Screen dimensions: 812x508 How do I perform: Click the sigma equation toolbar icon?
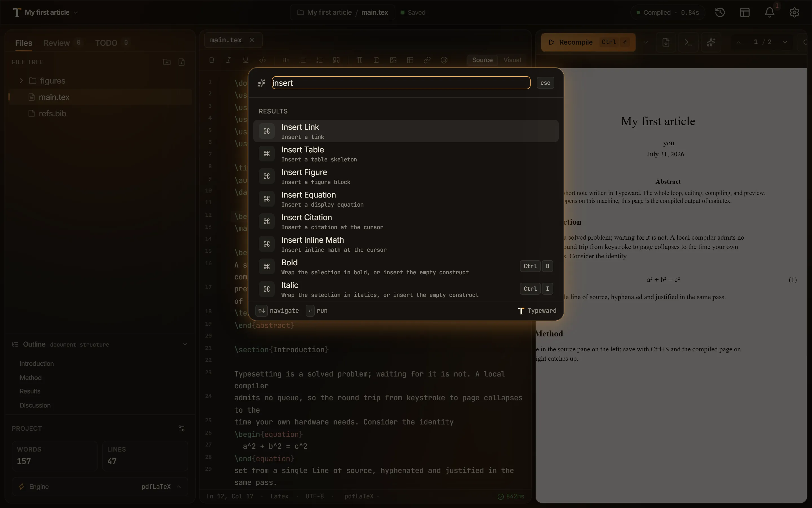coord(376,60)
